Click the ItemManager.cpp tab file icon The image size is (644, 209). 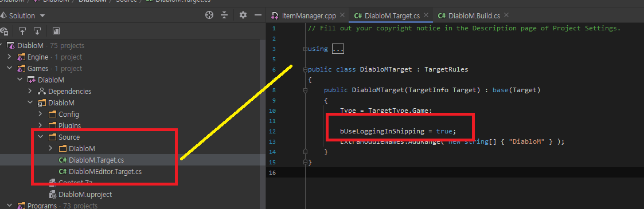pos(275,16)
